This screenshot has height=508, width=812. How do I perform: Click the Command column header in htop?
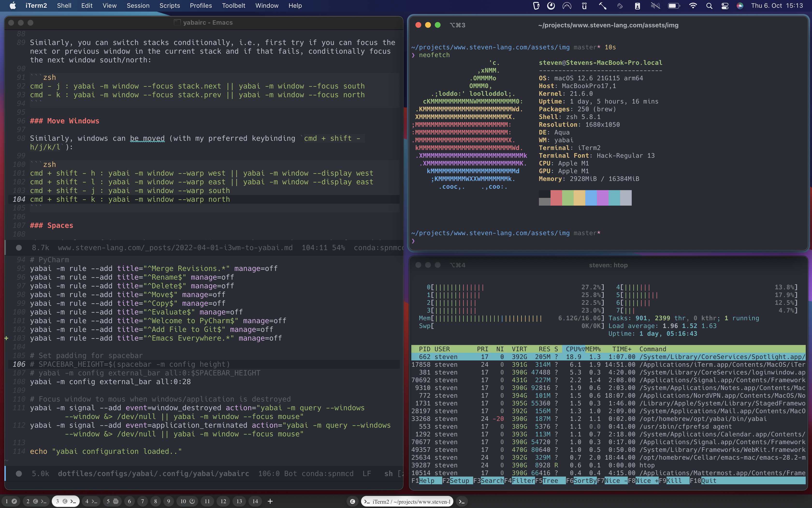[x=652, y=349]
